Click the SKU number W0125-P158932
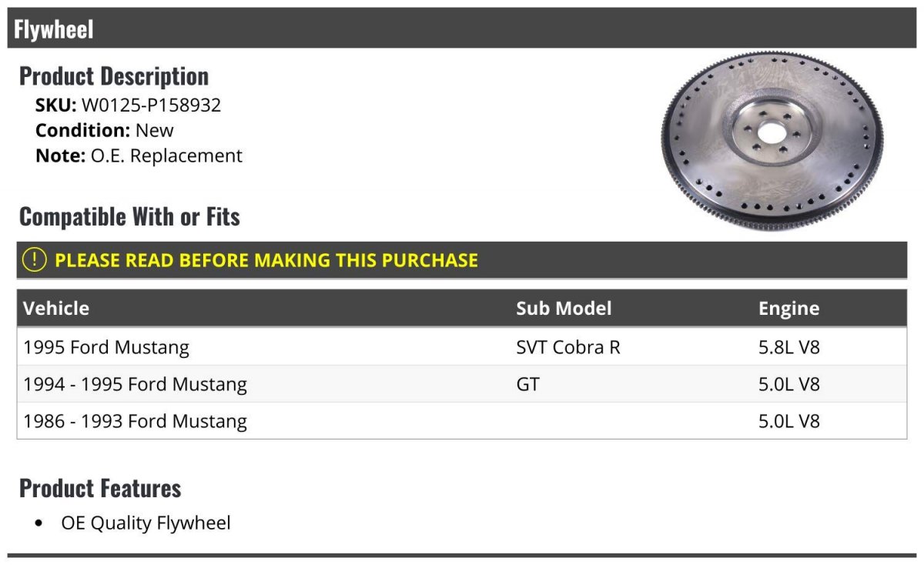Viewport: 924px width, 565px height. (x=151, y=105)
